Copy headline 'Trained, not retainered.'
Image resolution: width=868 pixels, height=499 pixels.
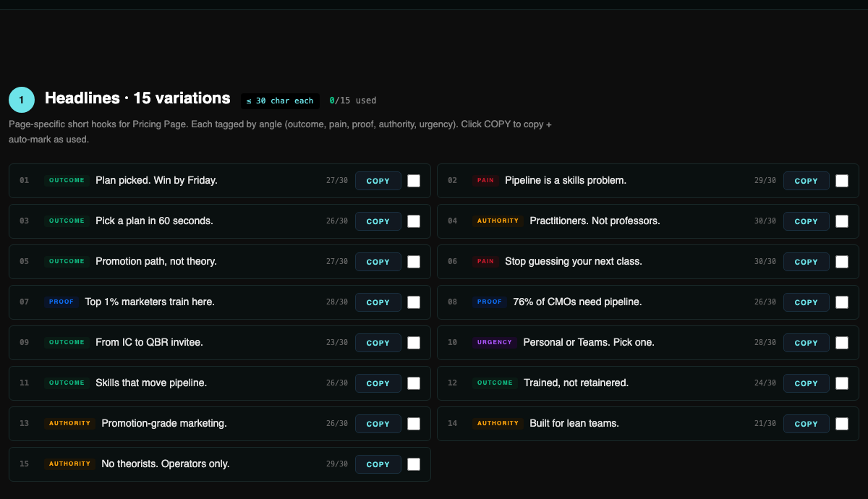coord(806,383)
